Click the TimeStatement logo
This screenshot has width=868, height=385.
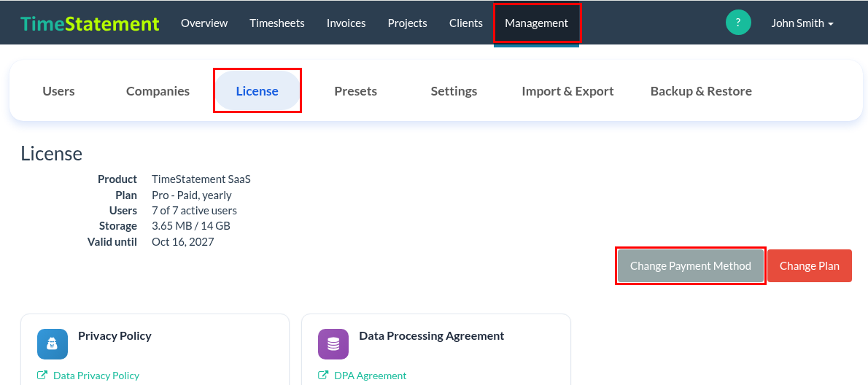coord(90,23)
